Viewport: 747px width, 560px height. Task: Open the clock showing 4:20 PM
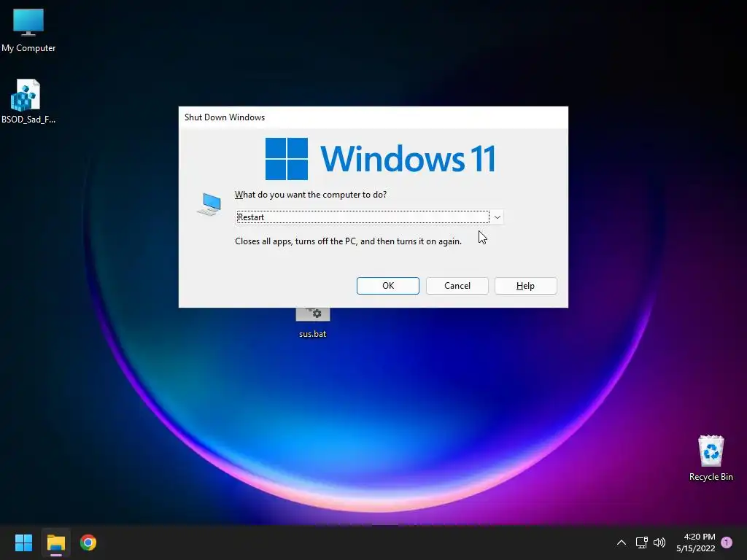(x=700, y=537)
